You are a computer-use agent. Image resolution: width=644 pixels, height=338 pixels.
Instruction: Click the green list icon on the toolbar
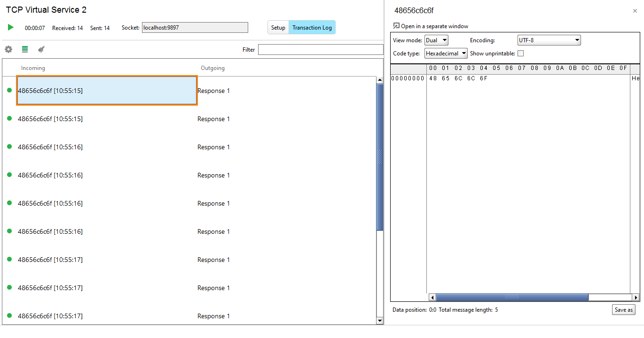[24, 49]
